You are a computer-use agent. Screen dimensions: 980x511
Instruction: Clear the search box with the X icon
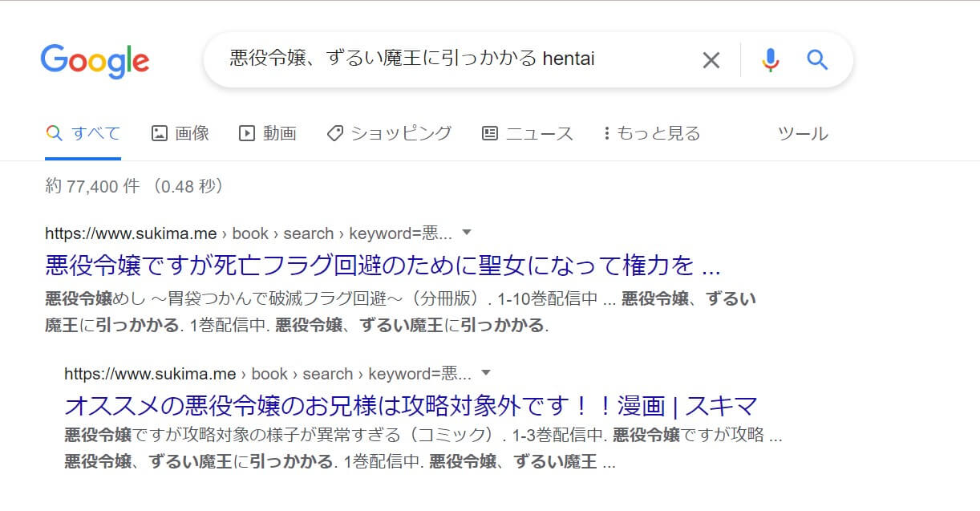[711, 59]
